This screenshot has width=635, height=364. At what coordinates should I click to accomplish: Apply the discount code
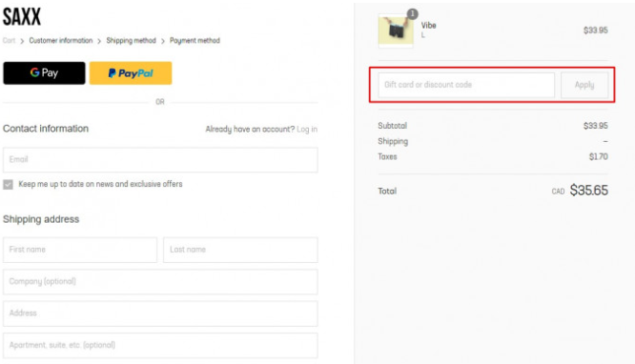[584, 85]
